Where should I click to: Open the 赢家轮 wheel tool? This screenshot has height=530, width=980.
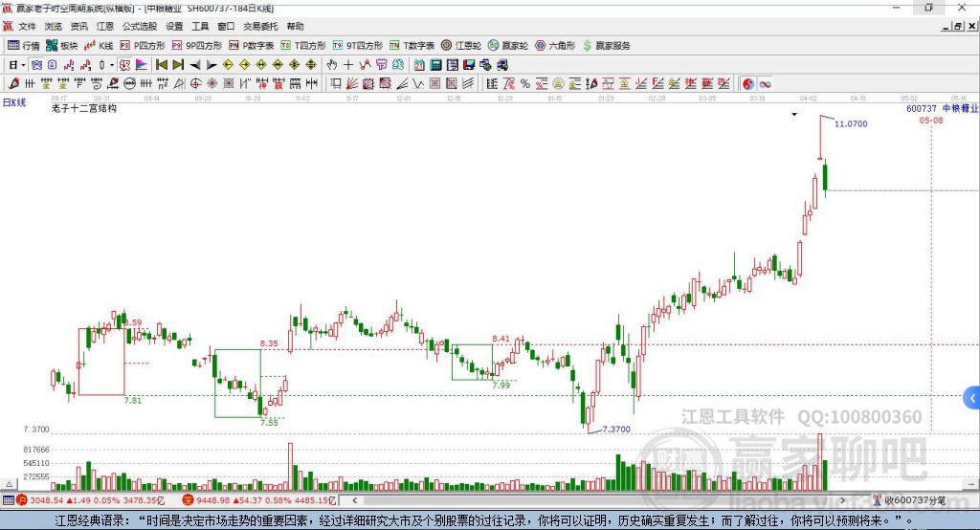click(x=508, y=46)
